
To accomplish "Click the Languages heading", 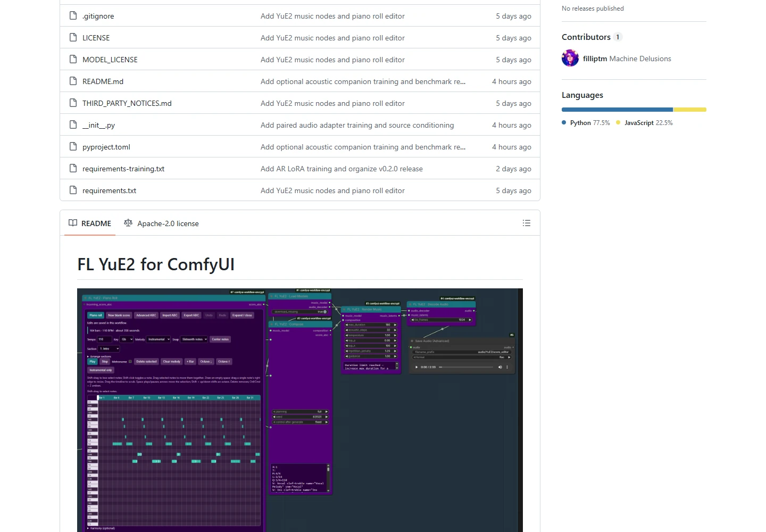I will pyautogui.click(x=582, y=95).
